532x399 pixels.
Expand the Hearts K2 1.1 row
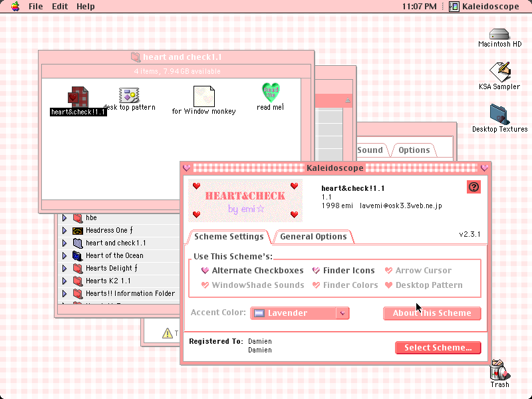[65, 281]
